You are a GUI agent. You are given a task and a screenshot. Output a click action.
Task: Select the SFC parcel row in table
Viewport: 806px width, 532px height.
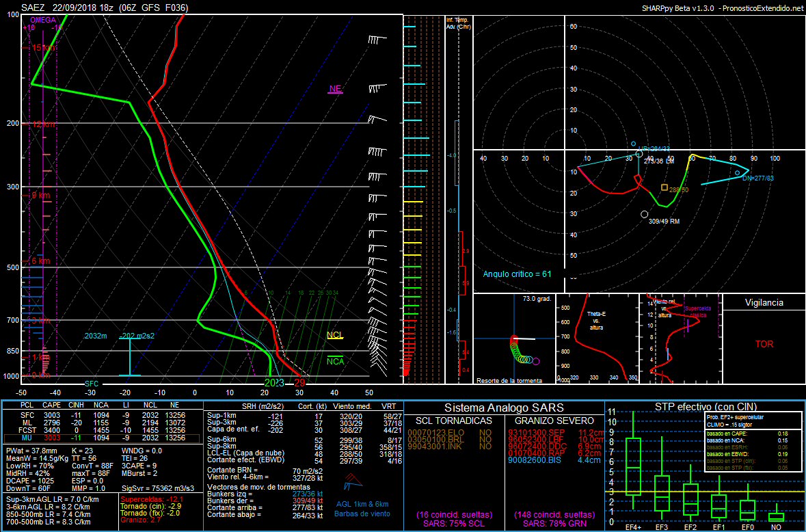tap(101, 414)
